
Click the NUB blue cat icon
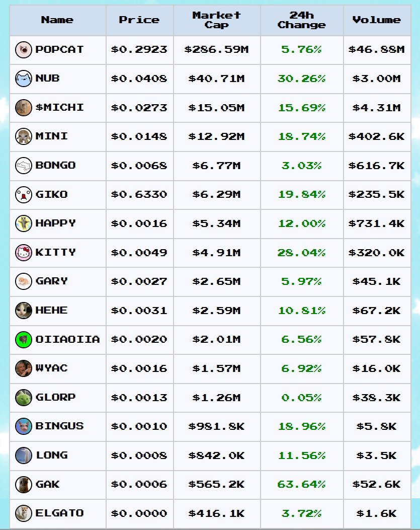(x=23, y=79)
